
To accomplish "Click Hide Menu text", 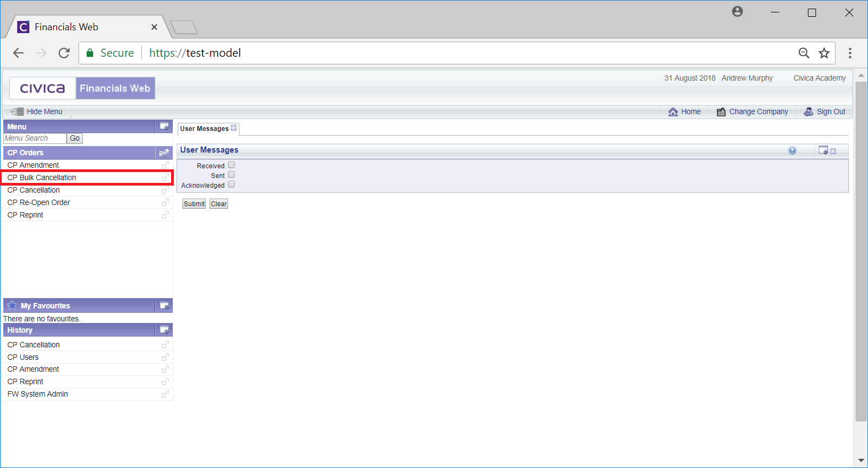I will tap(44, 111).
